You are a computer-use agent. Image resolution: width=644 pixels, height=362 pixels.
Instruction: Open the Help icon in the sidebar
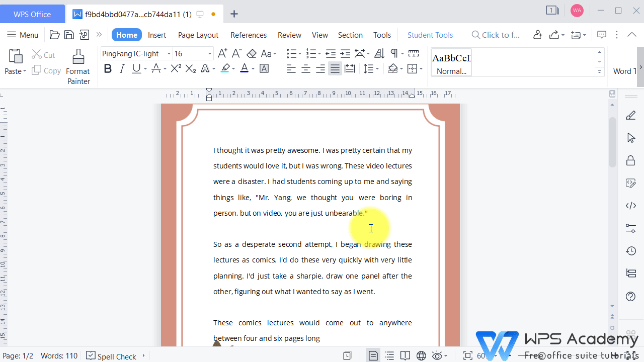[630, 297]
